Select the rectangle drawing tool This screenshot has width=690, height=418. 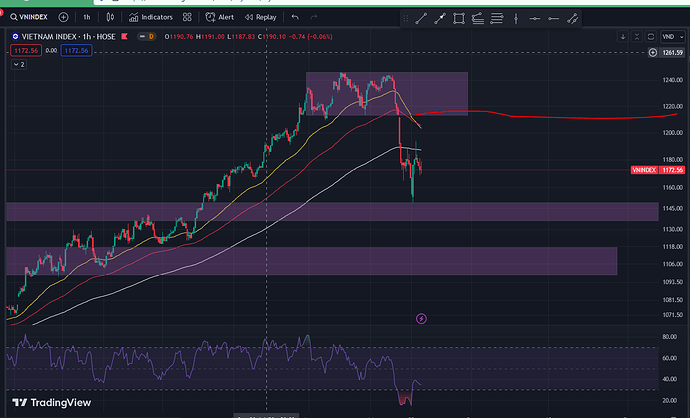coord(458,17)
